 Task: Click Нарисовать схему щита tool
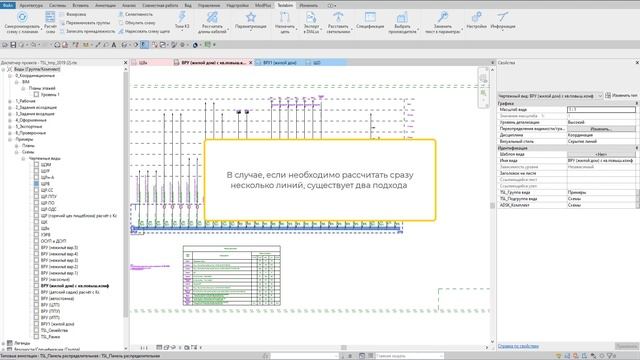pyautogui.click(x=144, y=31)
